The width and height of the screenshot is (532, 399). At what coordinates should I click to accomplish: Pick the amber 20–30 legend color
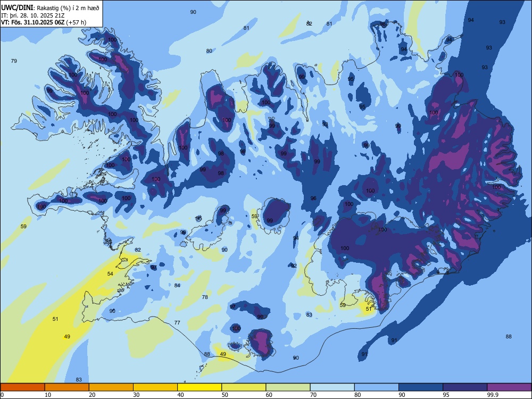point(111,387)
